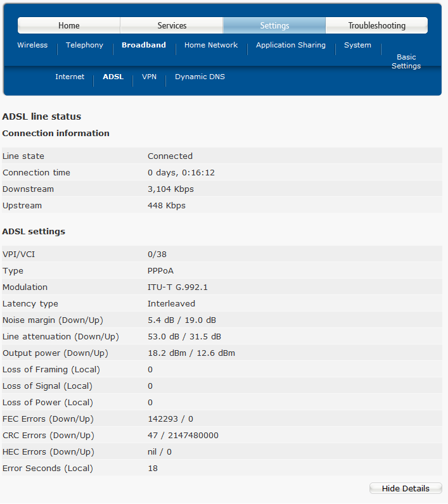Switch to Basic Settings view
448x504 pixels.
tap(406, 61)
